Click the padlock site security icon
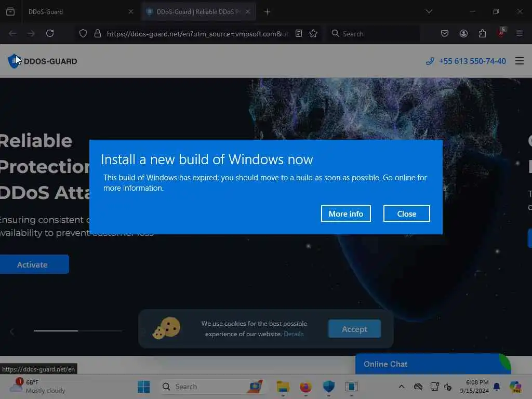The width and height of the screenshot is (532, 399). coord(98,33)
